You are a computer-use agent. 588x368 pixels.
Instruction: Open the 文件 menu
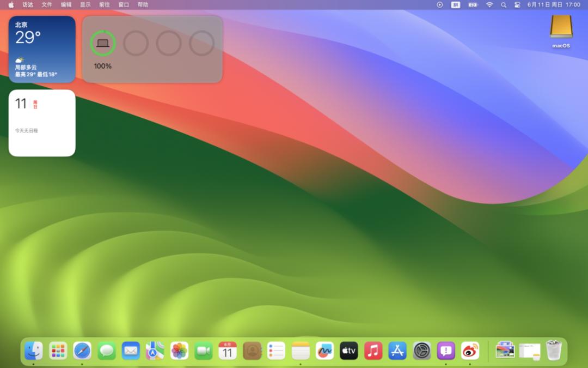47,5
